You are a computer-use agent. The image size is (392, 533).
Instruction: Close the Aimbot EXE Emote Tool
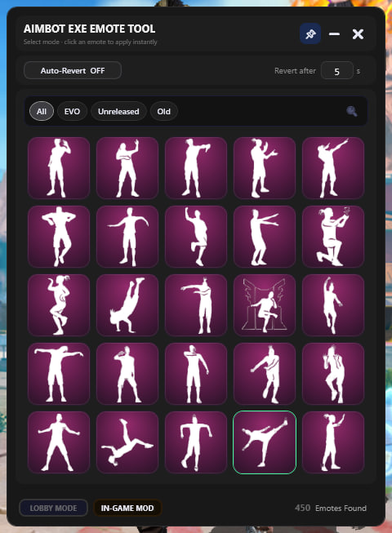(x=358, y=33)
